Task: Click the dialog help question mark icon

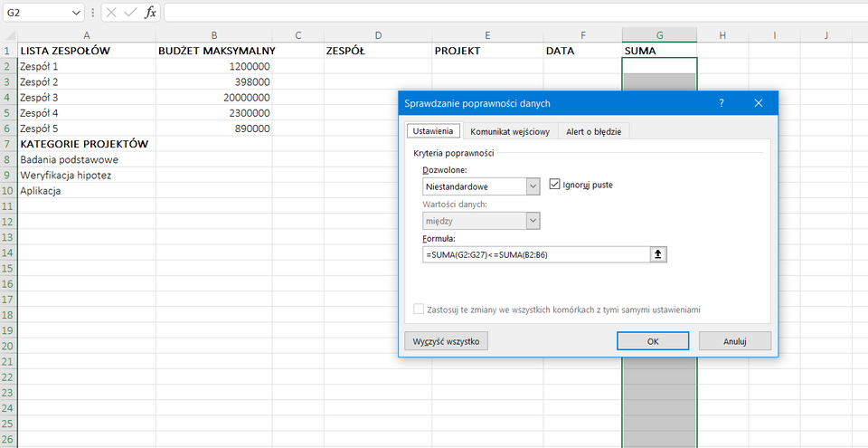Action: pyautogui.click(x=721, y=103)
